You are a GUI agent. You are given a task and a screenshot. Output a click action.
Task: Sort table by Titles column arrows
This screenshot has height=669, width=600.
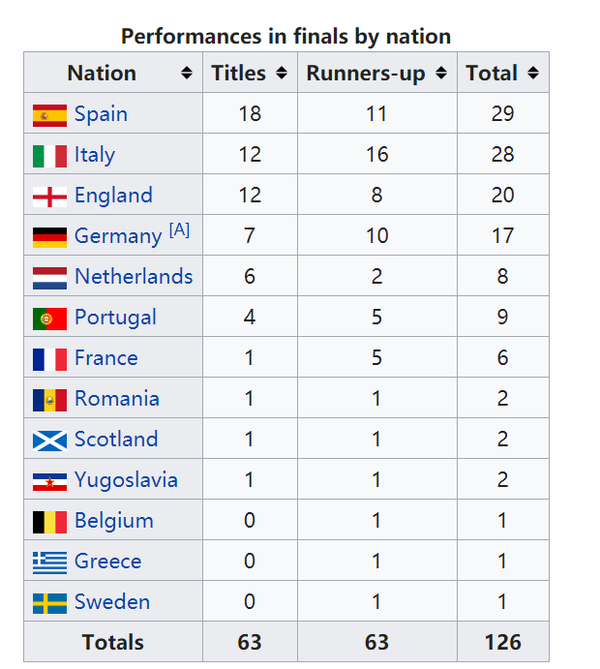click(281, 73)
